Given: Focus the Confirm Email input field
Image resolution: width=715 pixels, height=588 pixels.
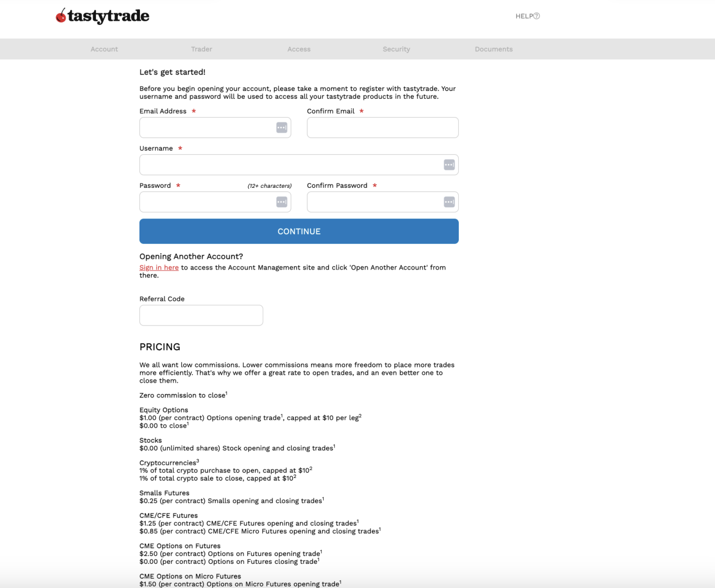Looking at the screenshot, I should click(x=383, y=128).
